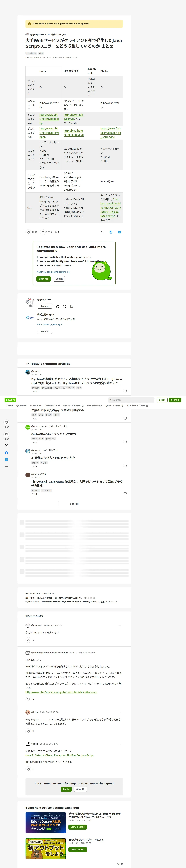Click See all trending articles button

point(74,504)
